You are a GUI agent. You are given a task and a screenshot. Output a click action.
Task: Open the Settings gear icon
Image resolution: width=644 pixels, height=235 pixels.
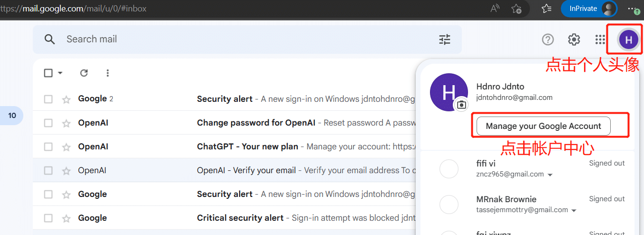coord(574,39)
